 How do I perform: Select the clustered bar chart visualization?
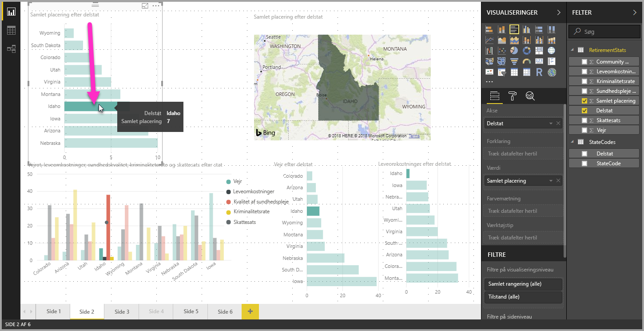(514, 30)
